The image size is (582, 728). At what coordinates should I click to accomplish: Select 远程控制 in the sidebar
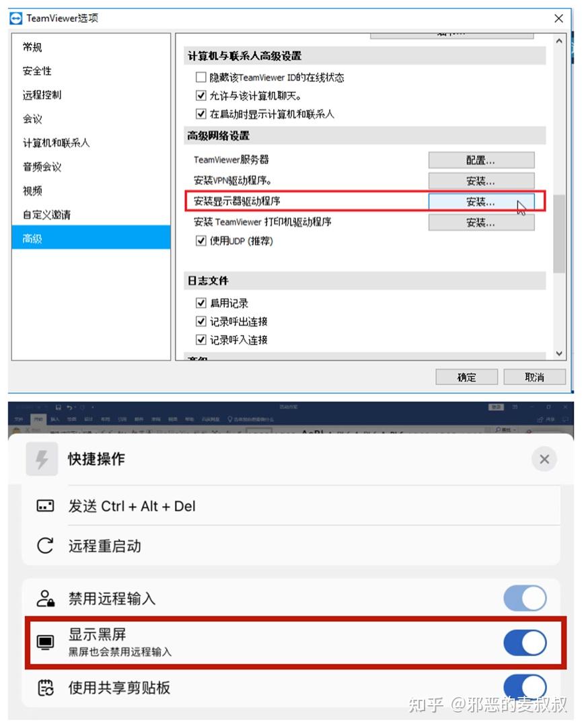(42, 95)
